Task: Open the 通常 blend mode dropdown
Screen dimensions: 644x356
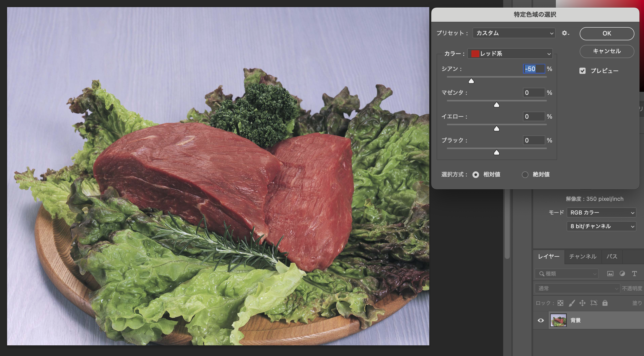Action: tap(577, 288)
